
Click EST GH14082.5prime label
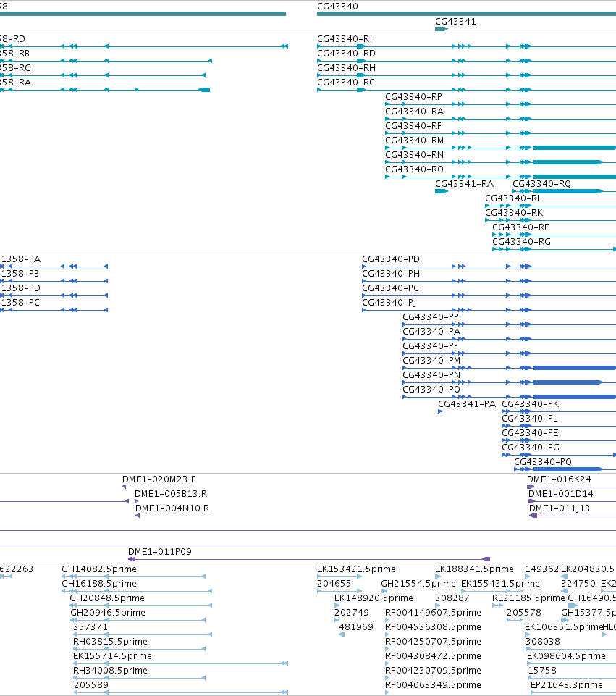pos(99,569)
